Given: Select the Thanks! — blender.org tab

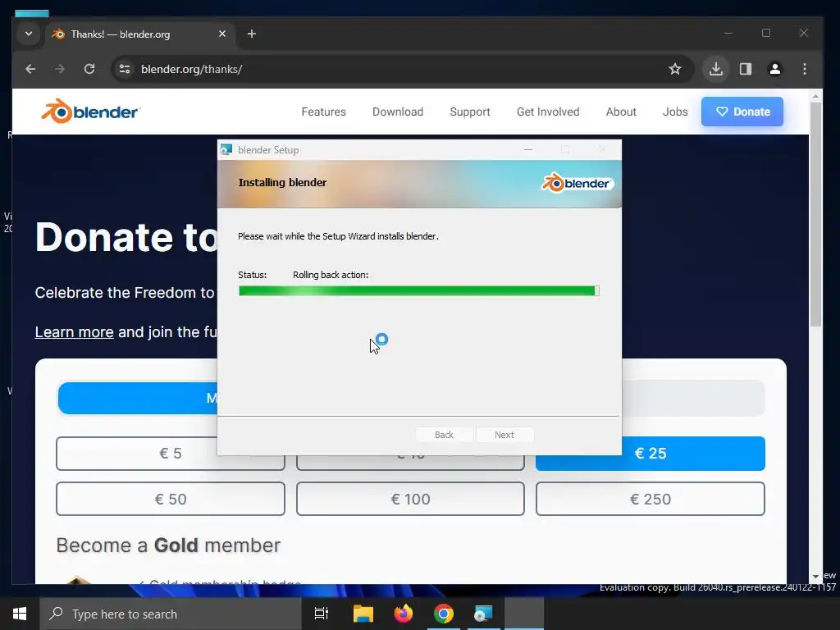Looking at the screenshot, I should point(139,34).
